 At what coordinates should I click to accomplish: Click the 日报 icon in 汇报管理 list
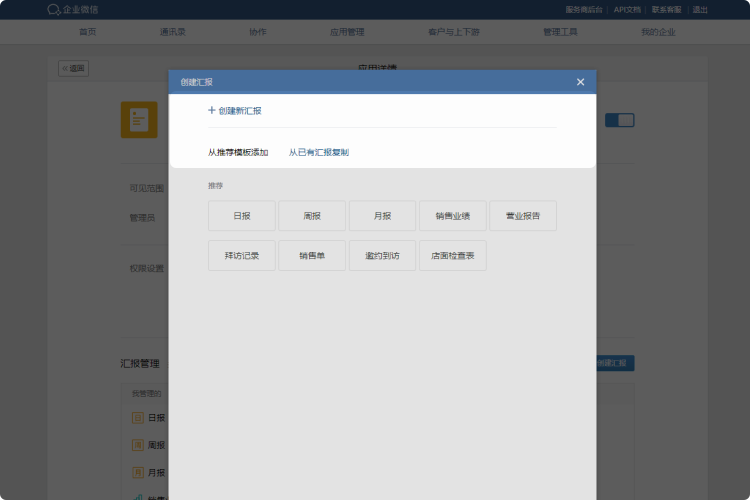click(138, 418)
